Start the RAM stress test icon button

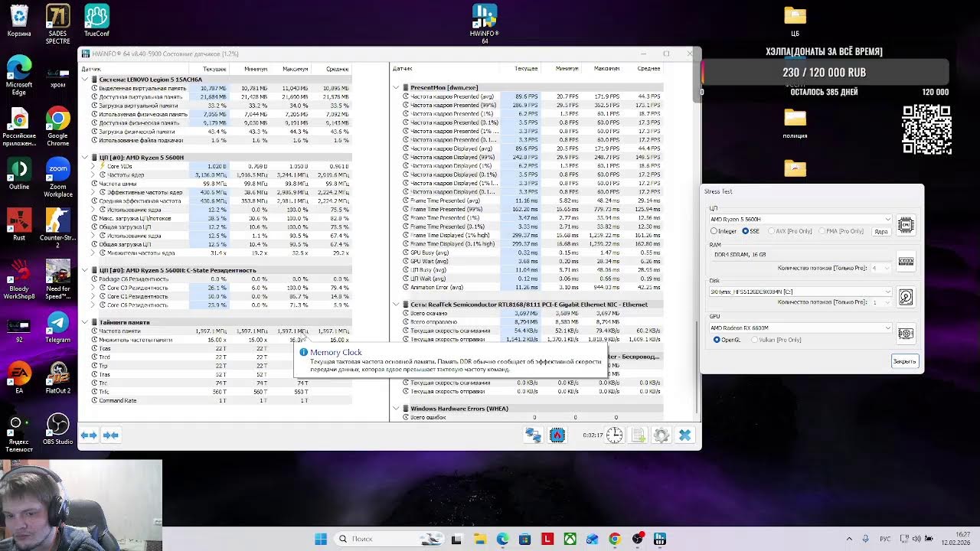pos(906,261)
